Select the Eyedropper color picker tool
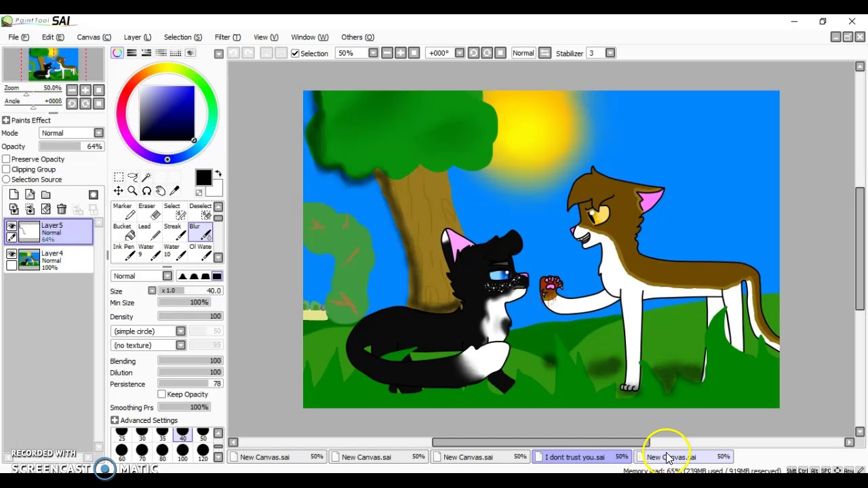The width and height of the screenshot is (868, 488). click(174, 191)
